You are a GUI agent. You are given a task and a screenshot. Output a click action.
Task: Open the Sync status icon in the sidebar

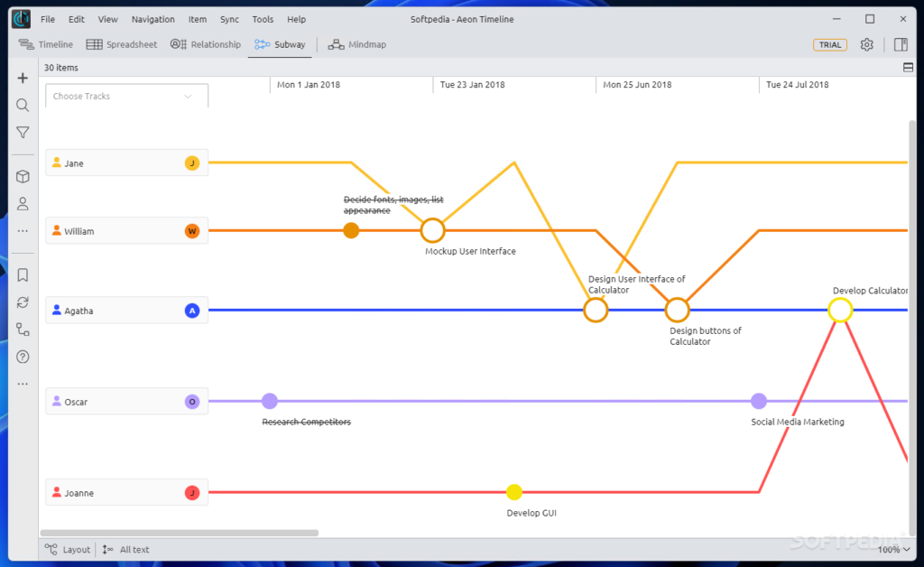point(22,302)
